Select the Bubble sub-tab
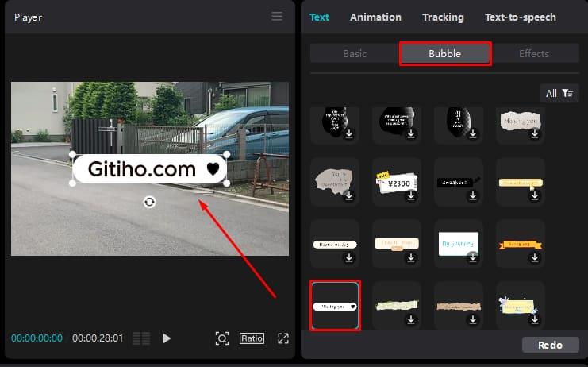This screenshot has width=588, height=367. [x=445, y=54]
